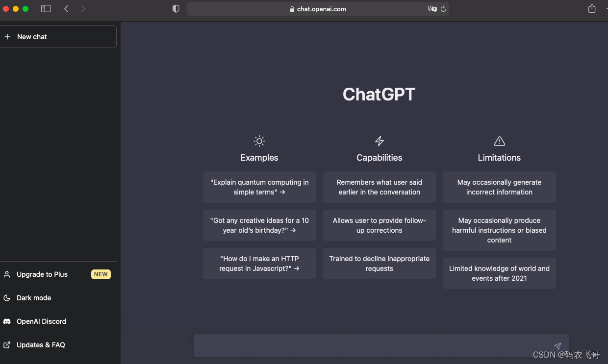
Task: Click the plus icon beside New chat
Action: click(7, 37)
